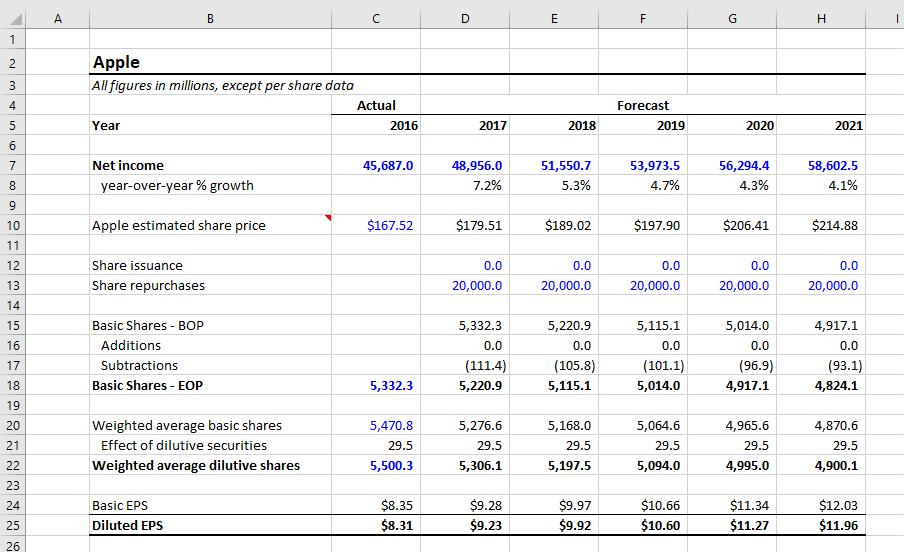Click the Subtractions label
This screenshot has width=904, height=552.
[140, 366]
